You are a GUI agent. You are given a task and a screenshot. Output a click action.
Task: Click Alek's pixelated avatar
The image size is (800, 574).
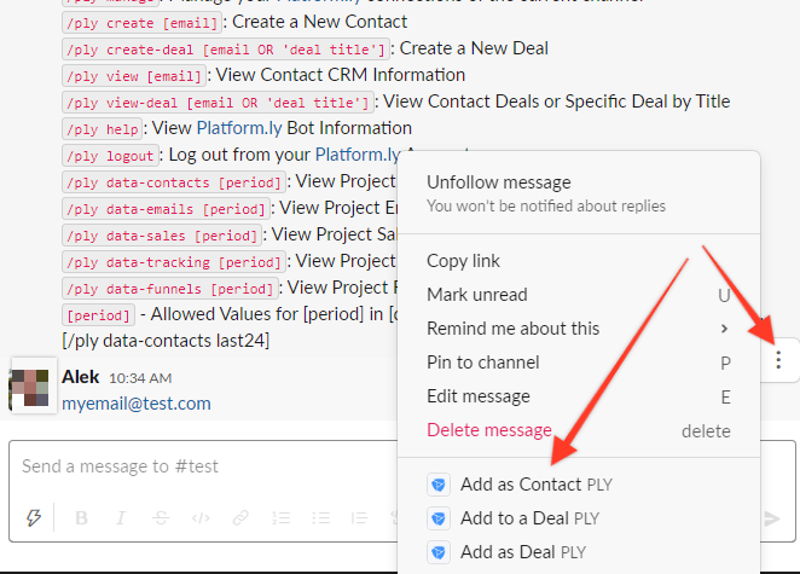34,385
